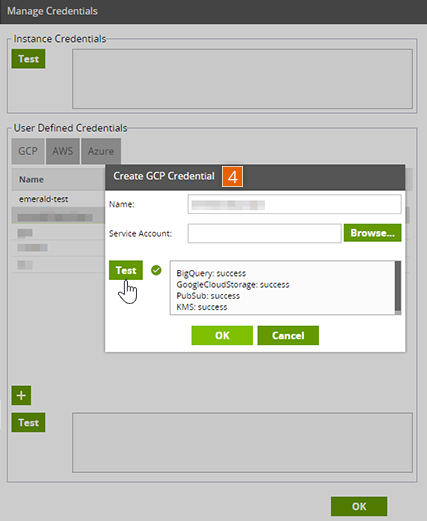
Task: Click OK in Manage Credentials window
Action: coord(359,506)
